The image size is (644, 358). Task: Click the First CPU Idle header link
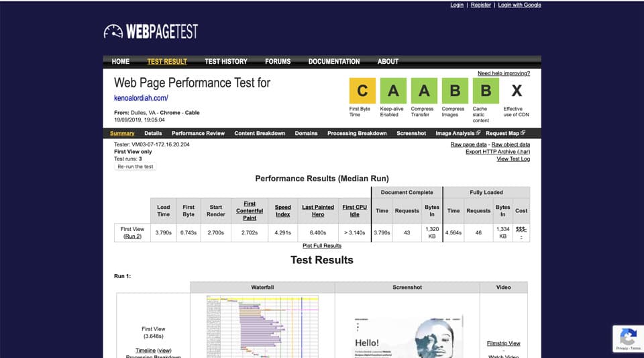354,211
